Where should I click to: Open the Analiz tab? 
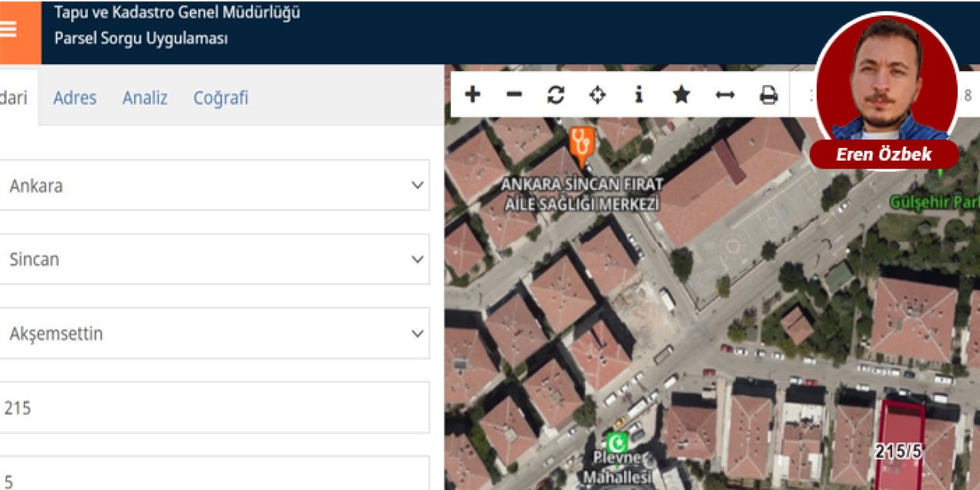click(145, 98)
